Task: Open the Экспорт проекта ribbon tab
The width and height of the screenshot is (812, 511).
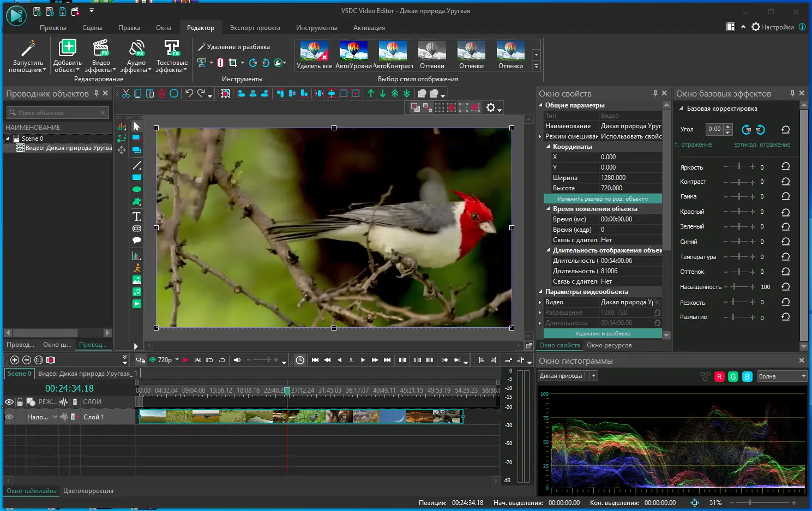Action: point(255,28)
